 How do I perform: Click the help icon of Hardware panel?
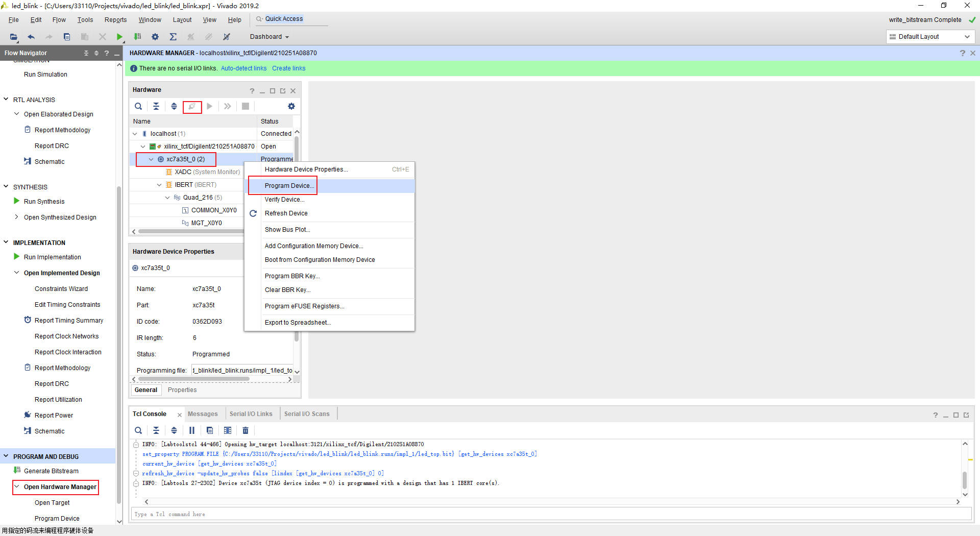pyautogui.click(x=252, y=91)
